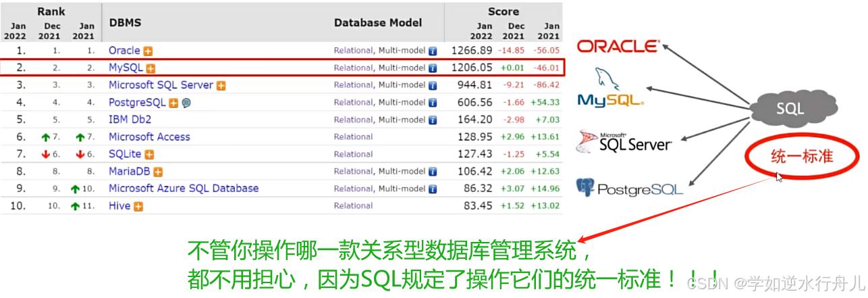Open the multi-model info icon for Microsoft SQL Server
868x298 pixels.
click(433, 86)
